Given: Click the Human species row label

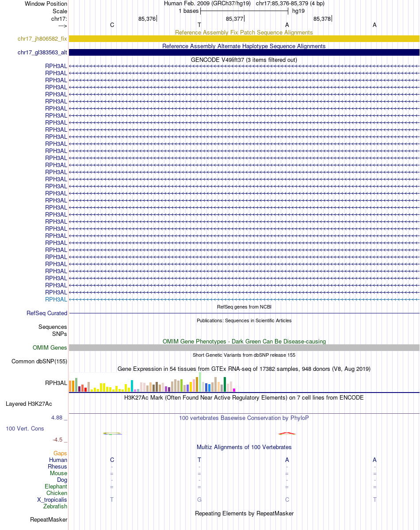Looking at the screenshot, I should (58, 460).
